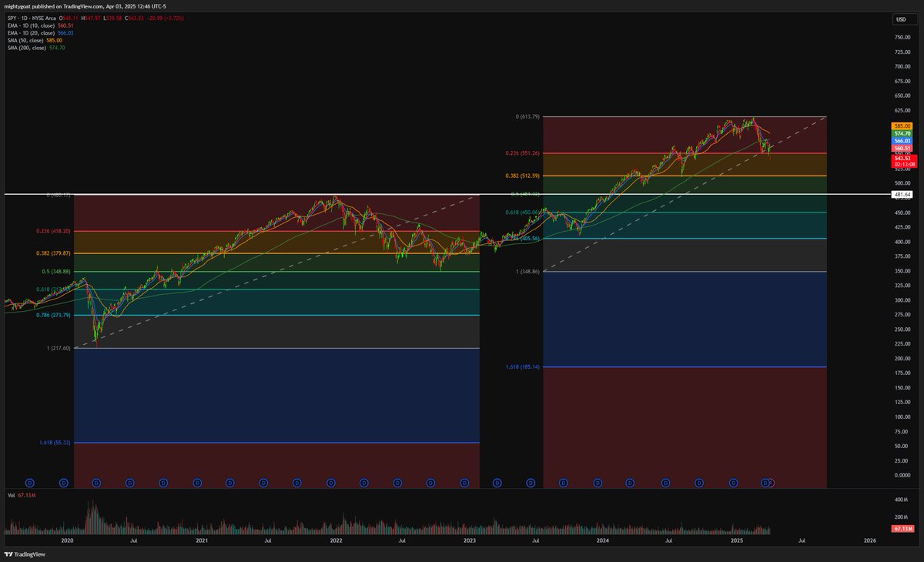Image resolution: width=924 pixels, height=562 pixels.
Task: Click the TradingView logo at bottom
Action: click(x=26, y=554)
